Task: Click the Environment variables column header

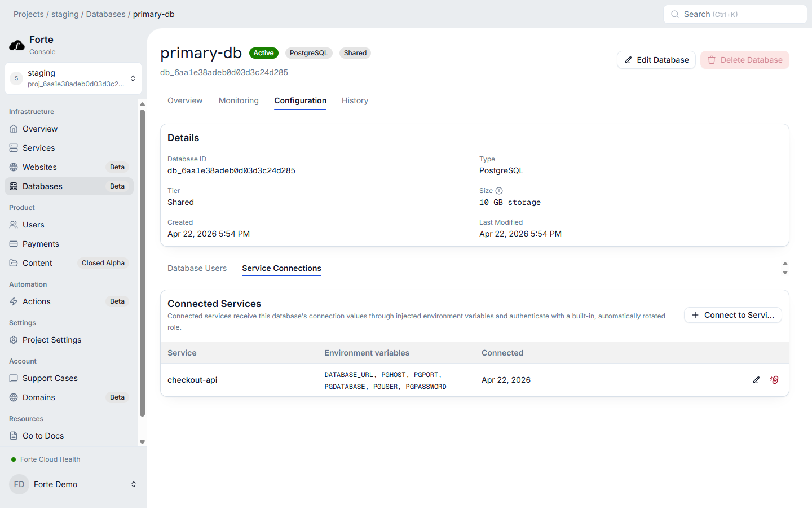Action: point(367,353)
